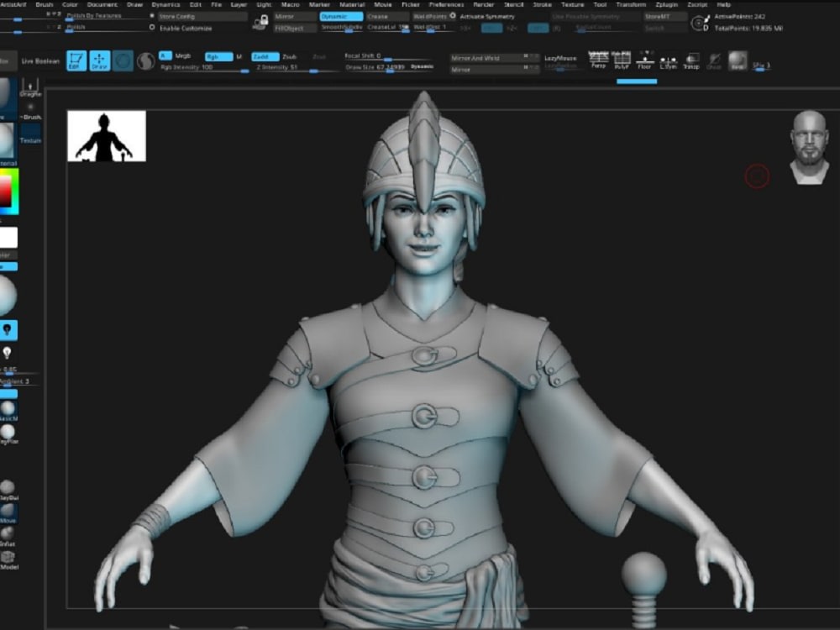Click the IMM Model brush icon
The height and width of the screenshot is (630, 840).
click(8, 559)
